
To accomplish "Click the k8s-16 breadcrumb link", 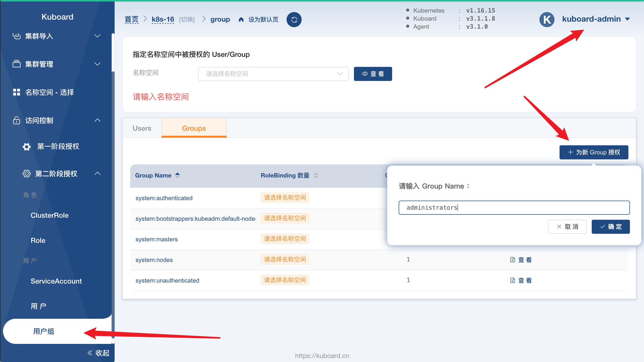I will pos(163,20).
